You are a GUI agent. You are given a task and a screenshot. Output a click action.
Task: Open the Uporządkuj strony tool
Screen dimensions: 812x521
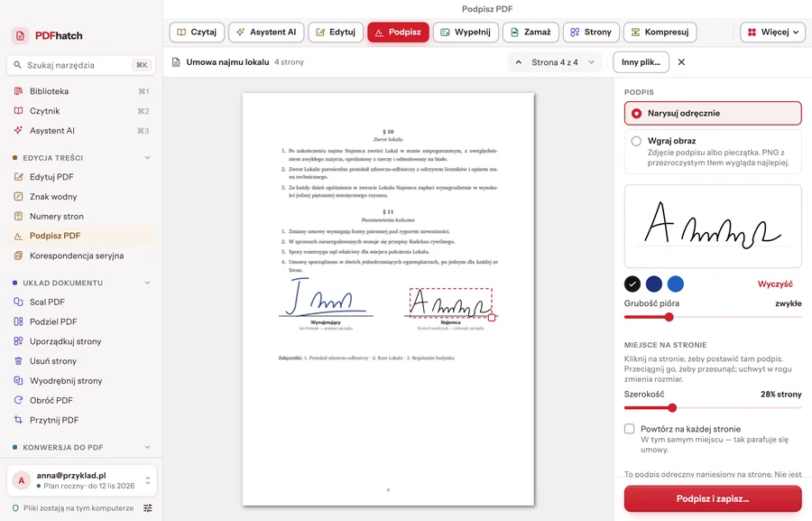click(x=81, y=341)
